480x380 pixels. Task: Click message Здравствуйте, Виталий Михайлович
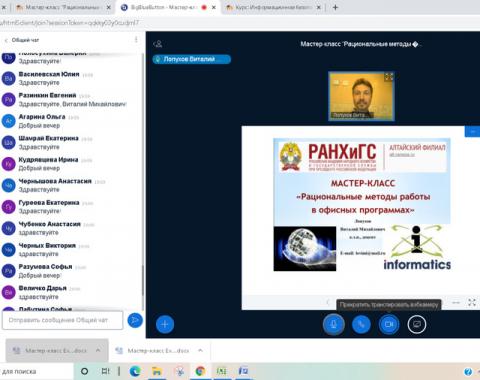(x=73, y=104)
